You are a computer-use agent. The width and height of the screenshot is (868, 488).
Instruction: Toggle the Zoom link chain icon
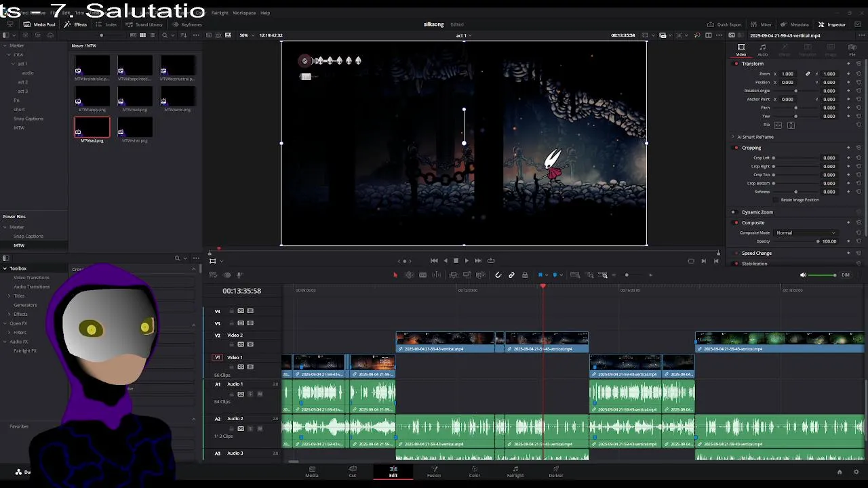(x=808, y=74)
